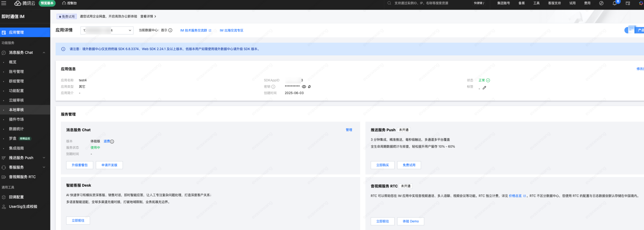644x230 pixels.
Task: Click the search magnifier icon in top bar
Action: click(389, 3)
